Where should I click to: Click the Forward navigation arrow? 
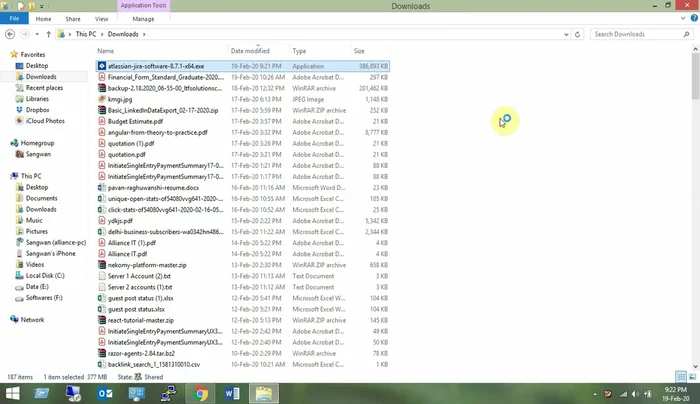(x=25, y=34)
